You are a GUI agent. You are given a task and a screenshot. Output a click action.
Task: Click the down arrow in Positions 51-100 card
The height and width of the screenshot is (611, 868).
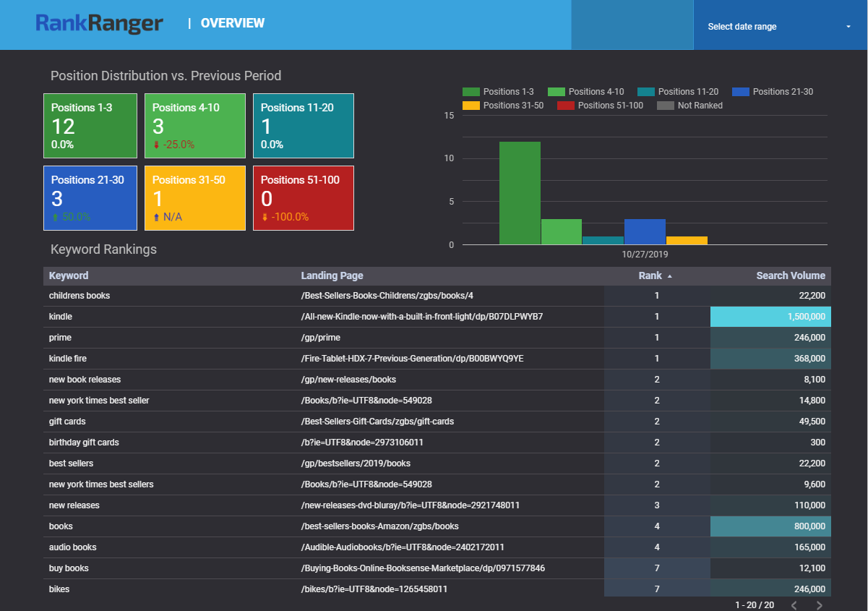(265, 217)
